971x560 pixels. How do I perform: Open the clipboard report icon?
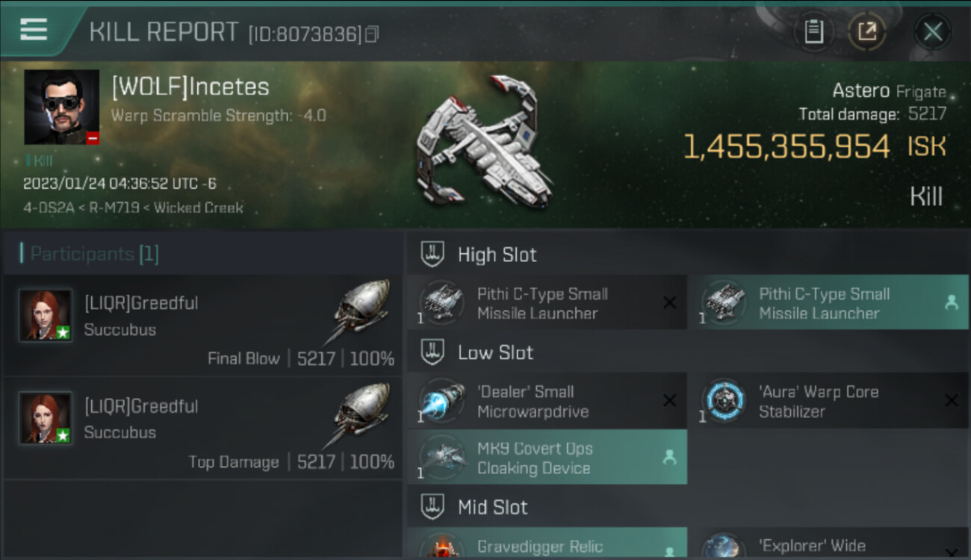[x=813, y=32]
